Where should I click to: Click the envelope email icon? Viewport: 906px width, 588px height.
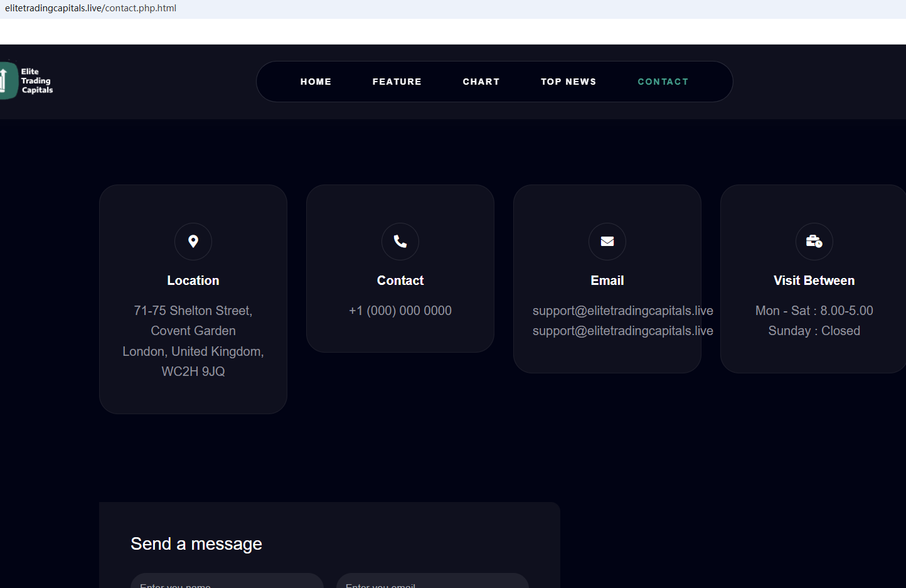point(607,242)
